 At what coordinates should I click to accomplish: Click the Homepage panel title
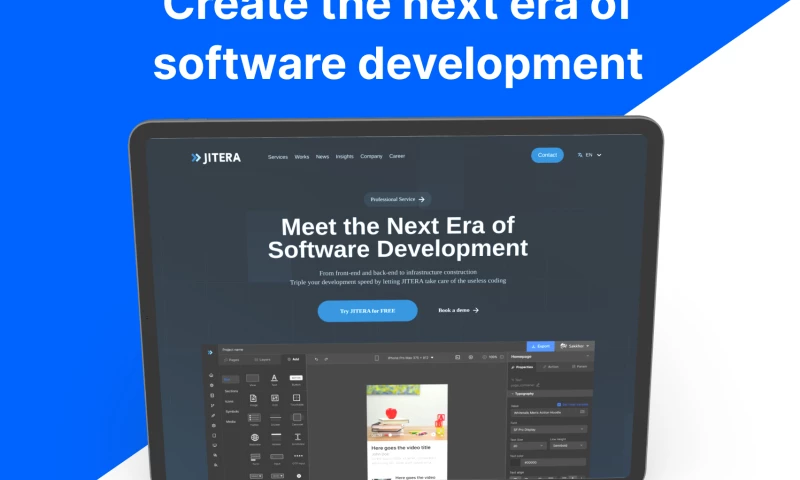point(521,357)
